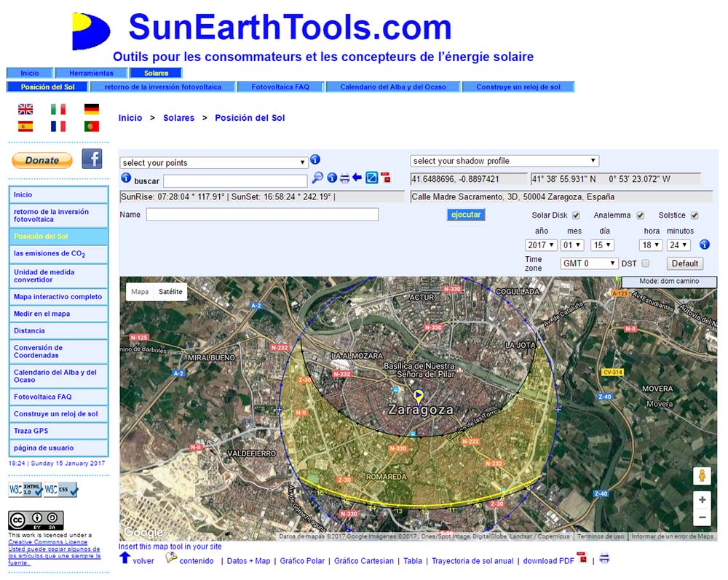Screen dimensions: 728x580
Task: Click the PDF icon next to download PDF
Action: point(582,557)
